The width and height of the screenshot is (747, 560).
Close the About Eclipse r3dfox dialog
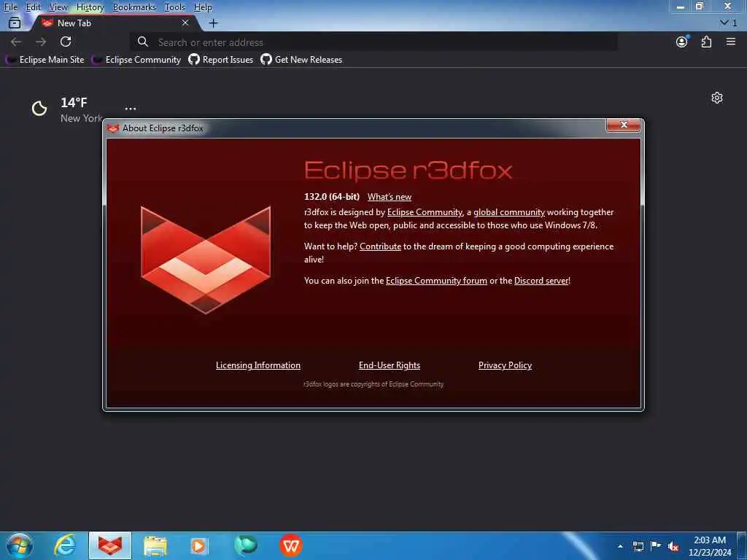pyautogui.click(x=624, y=125)
